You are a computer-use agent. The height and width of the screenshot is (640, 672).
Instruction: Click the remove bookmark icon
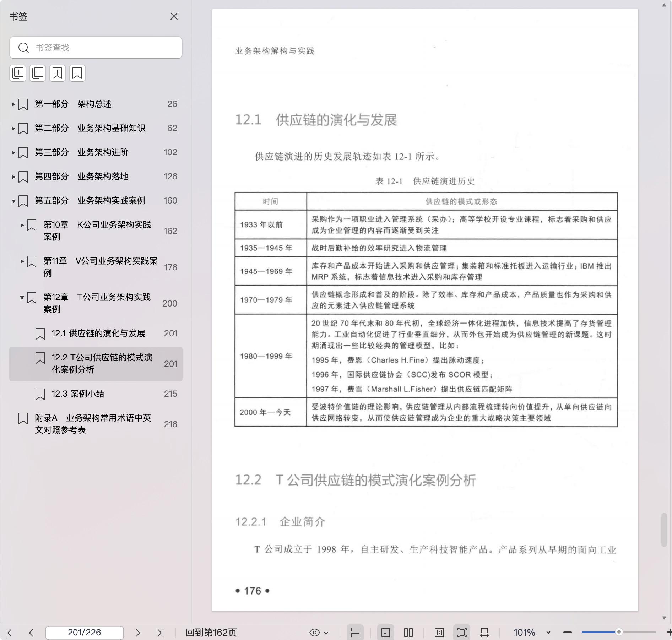pyautogui.click(x=77, y=73)
